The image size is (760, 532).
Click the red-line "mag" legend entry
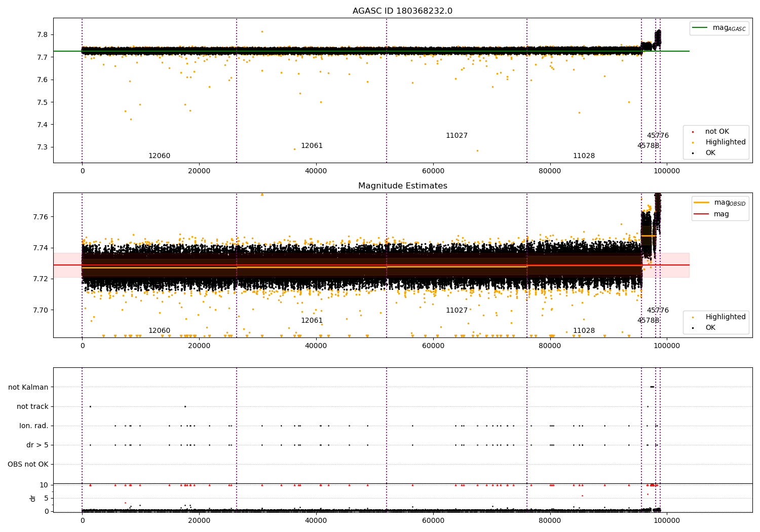tap(712, 214)
